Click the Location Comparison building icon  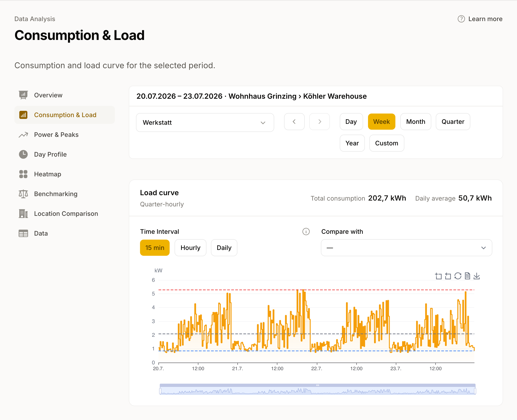(23, 214)
